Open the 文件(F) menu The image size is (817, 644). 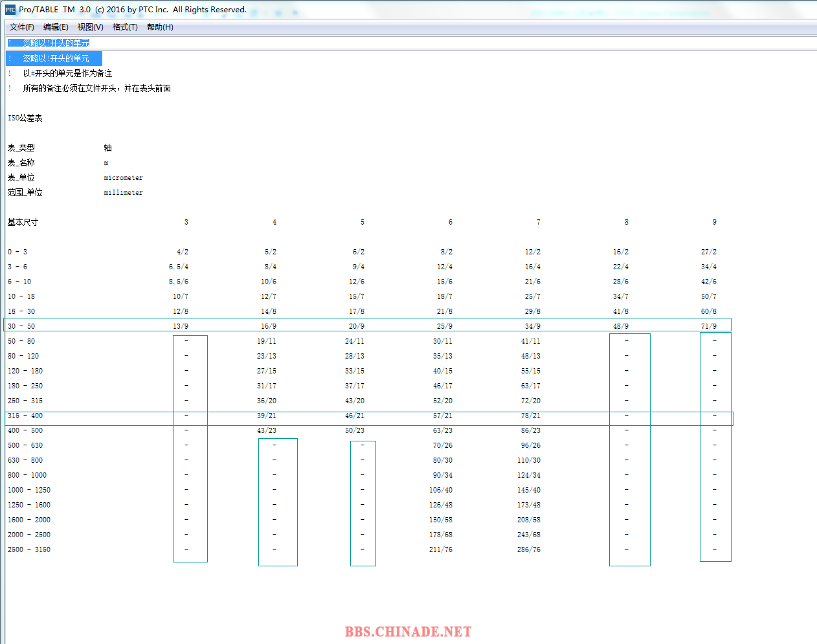point(22,27)
